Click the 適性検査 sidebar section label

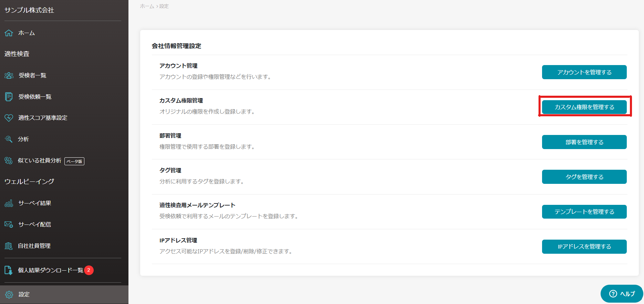pos(17,54)
